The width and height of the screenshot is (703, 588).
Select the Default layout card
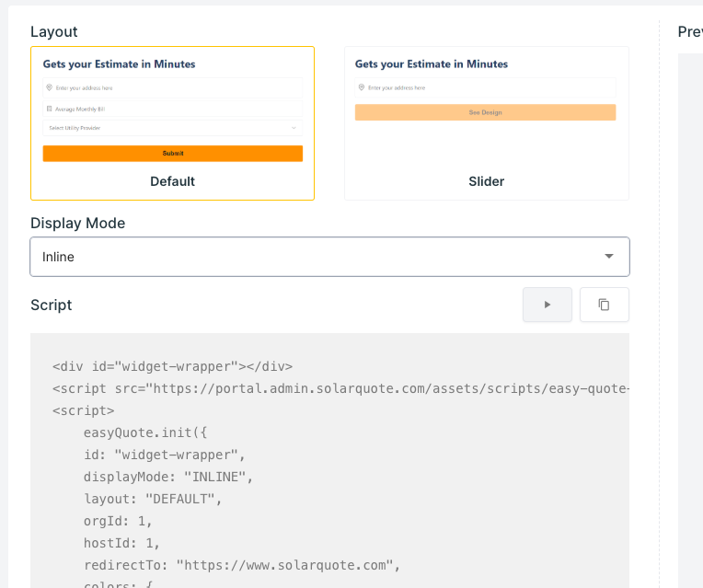pos(172,123)
